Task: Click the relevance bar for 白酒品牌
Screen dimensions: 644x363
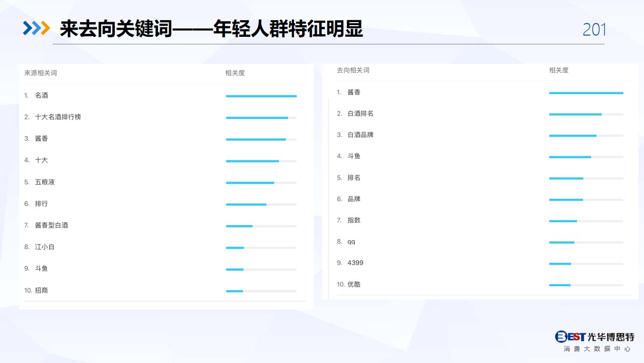Action: click(586, 135)
